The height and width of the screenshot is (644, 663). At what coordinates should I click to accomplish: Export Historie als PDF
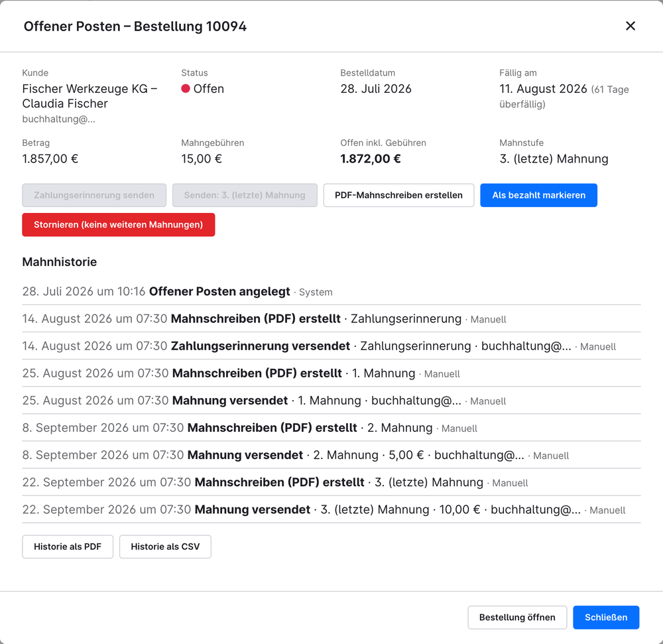(x=68, y=547)
